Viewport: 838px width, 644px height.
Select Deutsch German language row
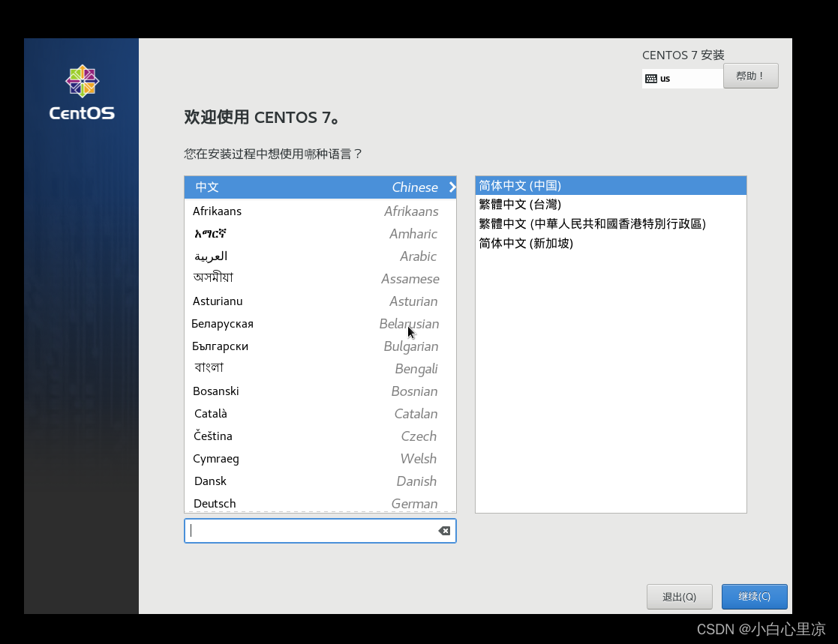(x=320, y=502)
